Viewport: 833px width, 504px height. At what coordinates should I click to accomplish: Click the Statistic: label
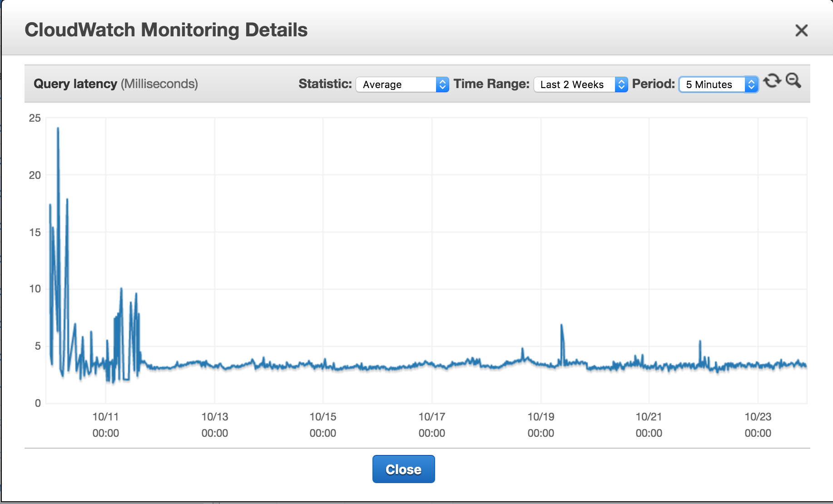tap(325, 84)
